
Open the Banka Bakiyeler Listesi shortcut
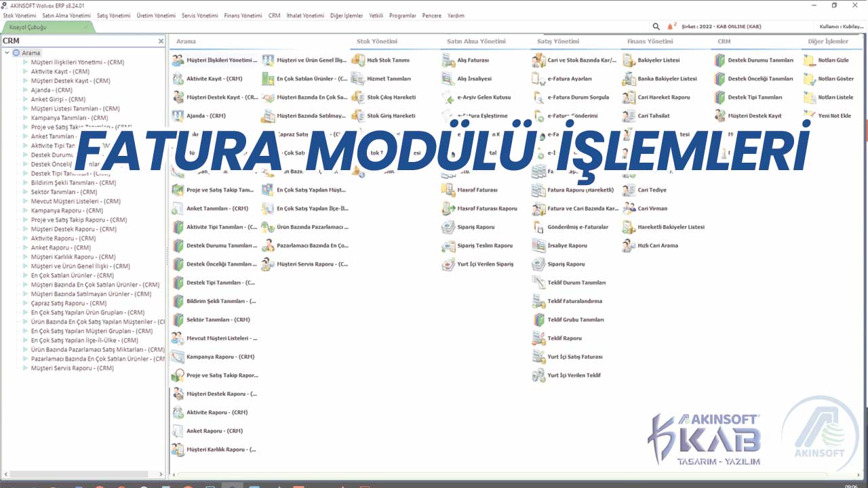point(660,79)
